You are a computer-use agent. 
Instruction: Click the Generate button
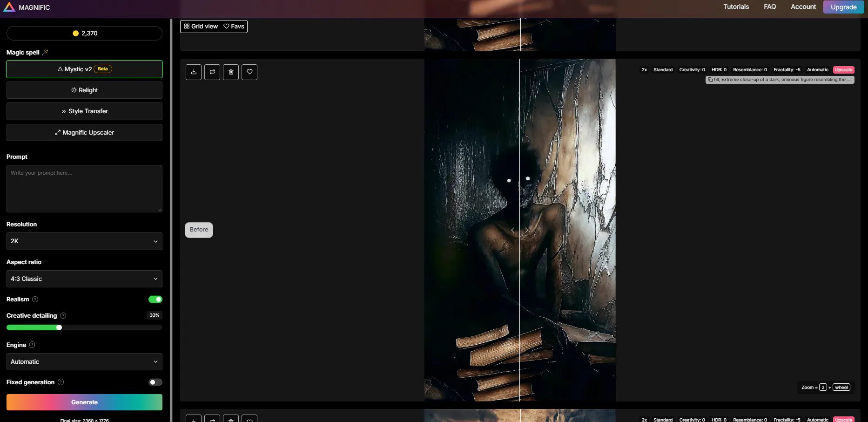coord(84,402)
